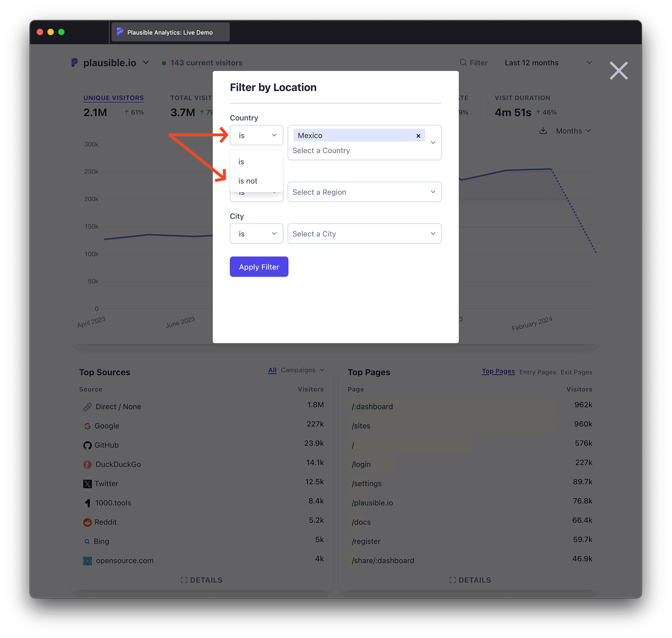The height and width of the screenshot is (638, 672).
Task: Click the GitHub source icon
Action: [x=87, y=445]
